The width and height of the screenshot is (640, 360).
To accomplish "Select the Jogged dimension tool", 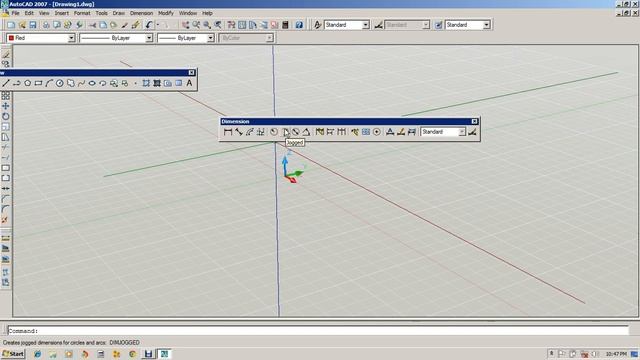I will [x=285, y=132].
